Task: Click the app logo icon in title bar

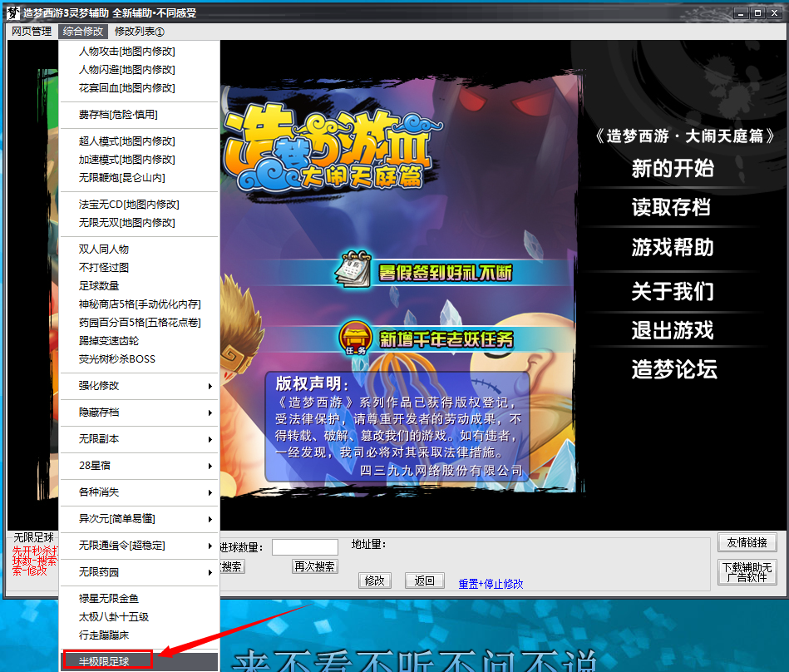Action: (12, 12)
